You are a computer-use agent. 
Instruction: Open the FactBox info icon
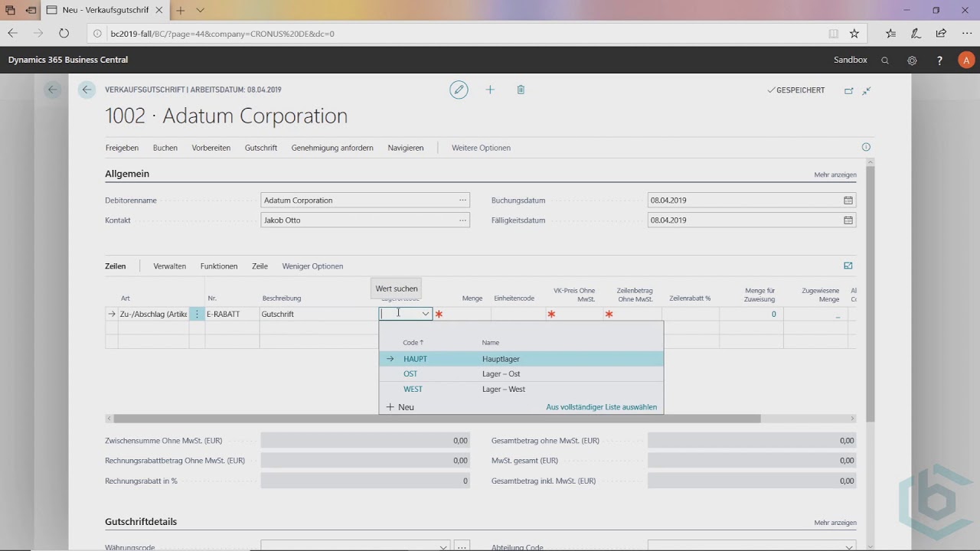[x=866, y=147]
